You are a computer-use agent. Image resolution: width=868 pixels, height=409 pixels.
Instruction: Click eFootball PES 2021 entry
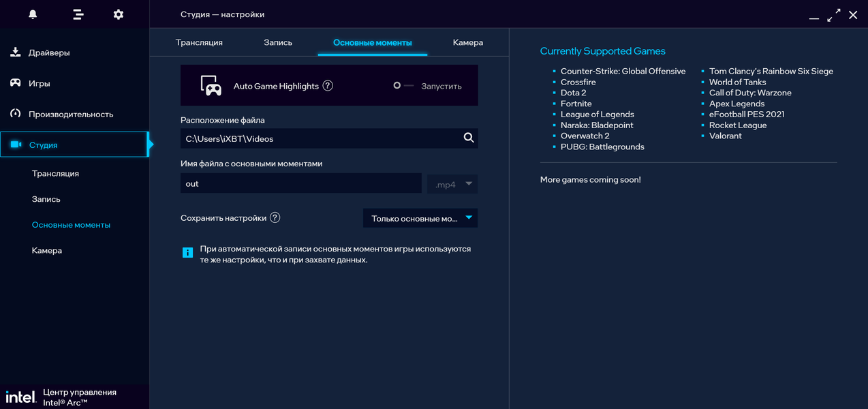pyautogui.click(x=747, y=115)
